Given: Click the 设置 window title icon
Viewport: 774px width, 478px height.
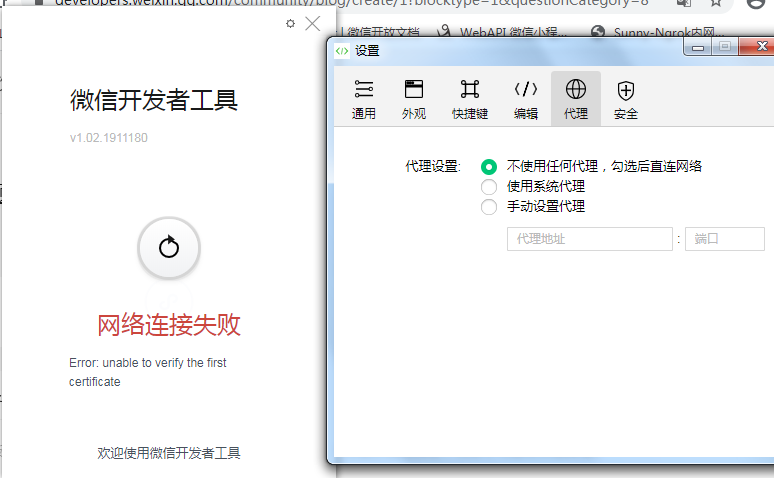Looking at the screenshot, I should tap(342, 51).
